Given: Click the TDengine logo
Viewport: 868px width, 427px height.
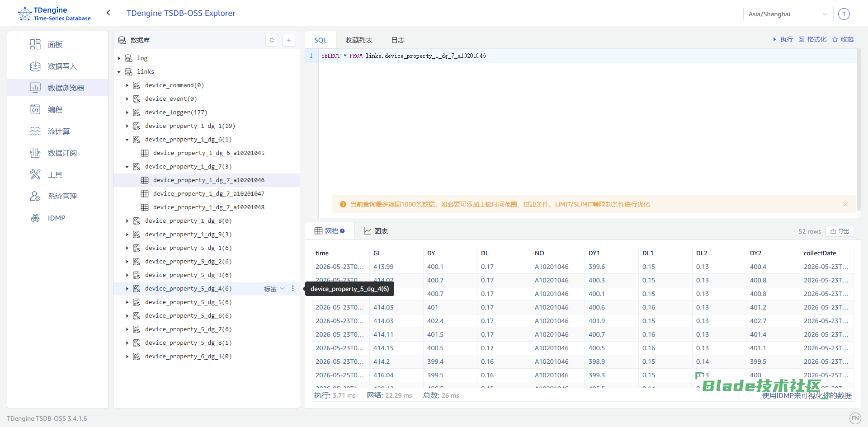Looking at the screenshot, I should (54, 14).
